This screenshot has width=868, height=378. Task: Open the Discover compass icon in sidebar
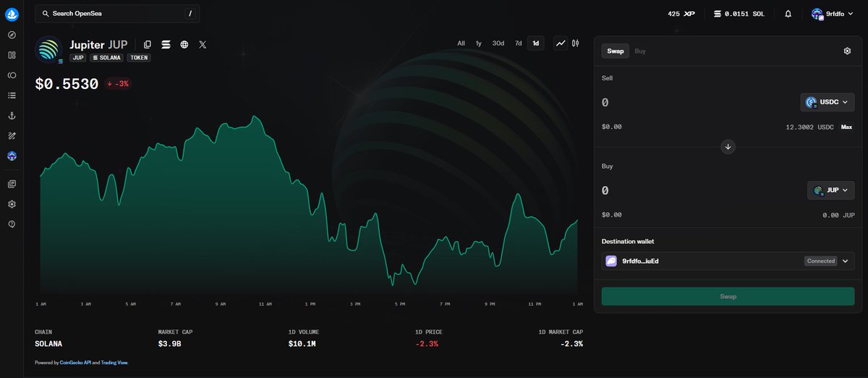[12, 35]
